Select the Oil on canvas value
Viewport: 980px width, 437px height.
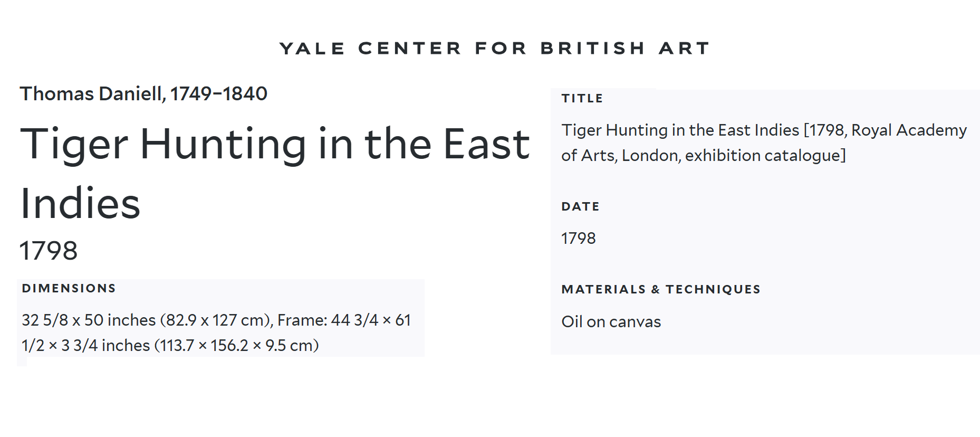tap(611, 322)
